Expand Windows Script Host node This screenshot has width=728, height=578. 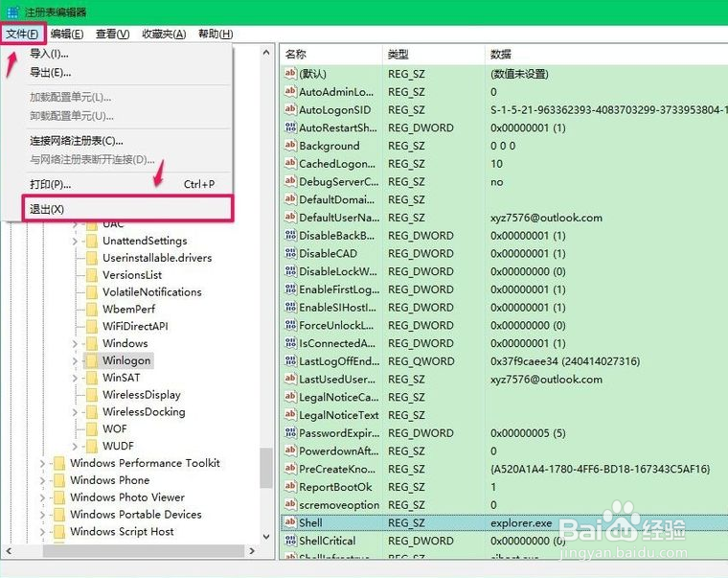pyautogui.click(x=42, y=532)
